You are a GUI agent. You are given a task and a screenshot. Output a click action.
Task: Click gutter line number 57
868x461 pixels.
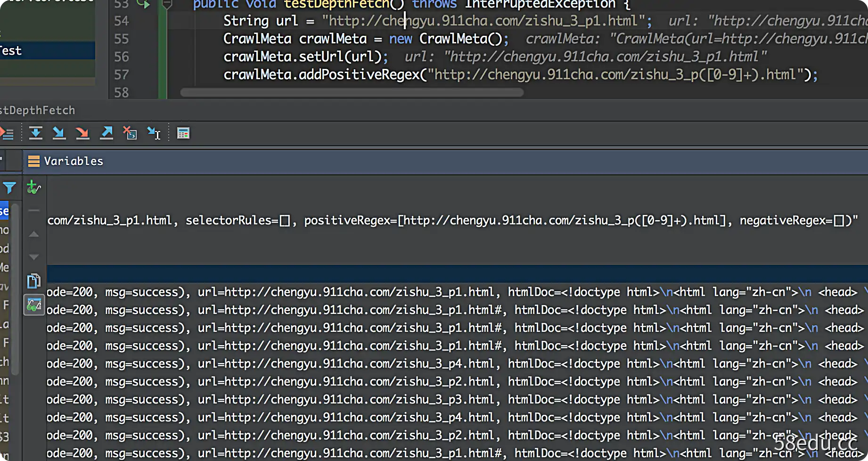pyautogui.click(x=121, y=74)
